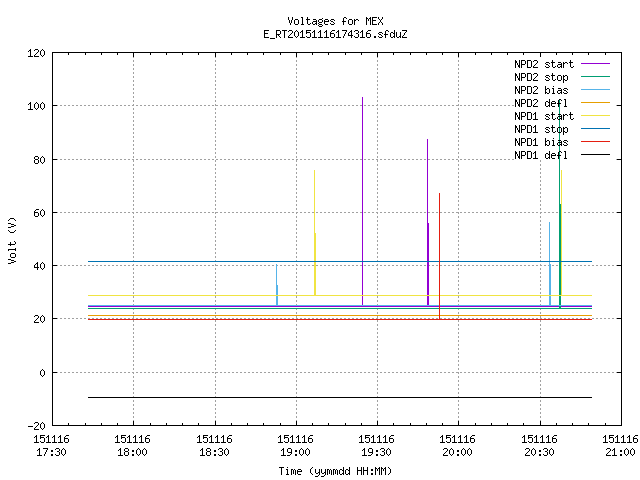
Task: Click the light blue NPD2 bias spike after 20:30
Action: [549, 263]
